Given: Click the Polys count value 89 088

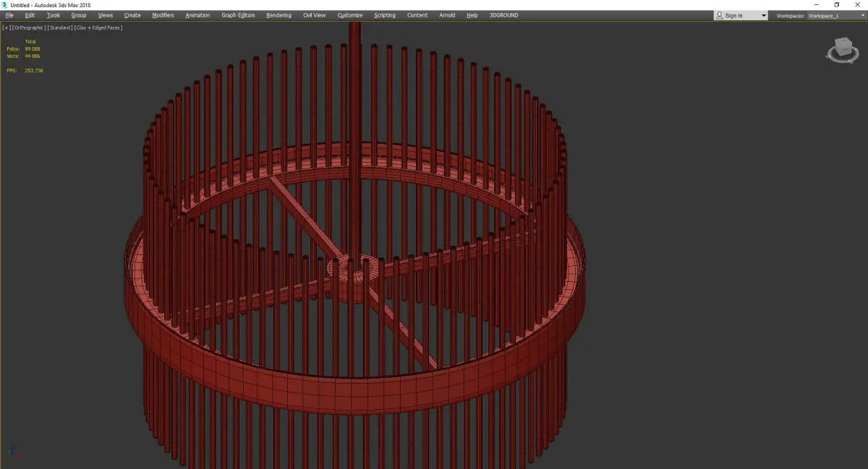Looking at the screenshot, I should click(33, 48).
